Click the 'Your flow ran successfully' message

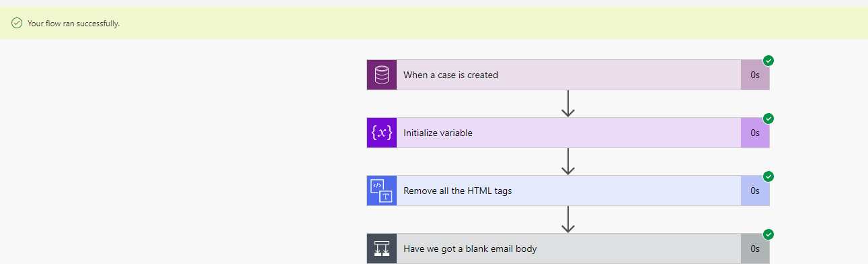pyautogui.click(x=73, y=24)
